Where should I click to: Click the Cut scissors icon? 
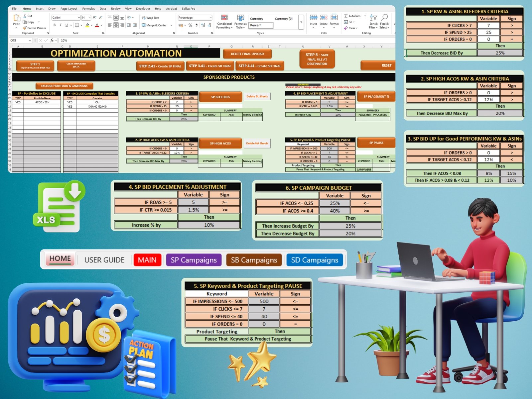click(25, 16)
